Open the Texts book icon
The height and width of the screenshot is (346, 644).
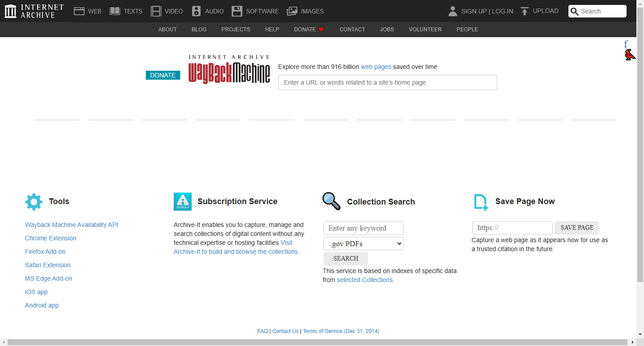tap(115, 11)
